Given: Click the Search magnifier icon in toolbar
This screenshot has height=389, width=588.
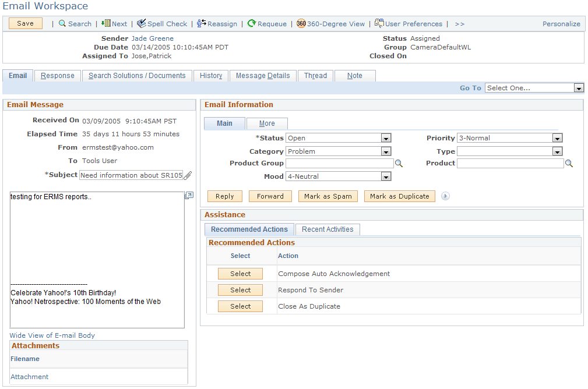Looking at the screenshot, I should click(62, 24).
